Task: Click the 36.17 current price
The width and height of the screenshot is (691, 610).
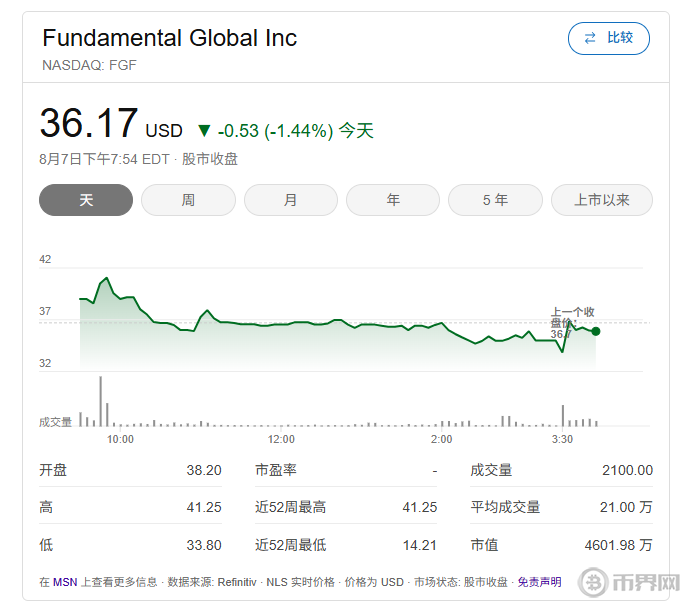Action: (88, 124)
